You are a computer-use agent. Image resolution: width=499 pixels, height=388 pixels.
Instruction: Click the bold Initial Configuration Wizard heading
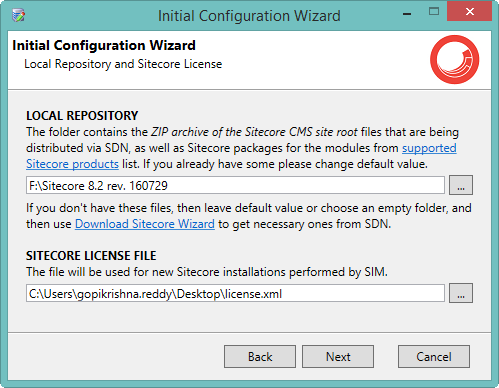click(x=104, y=45)
